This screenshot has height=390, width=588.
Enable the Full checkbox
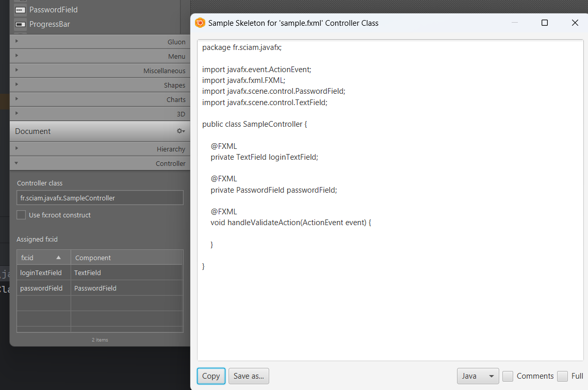(563, 376)
